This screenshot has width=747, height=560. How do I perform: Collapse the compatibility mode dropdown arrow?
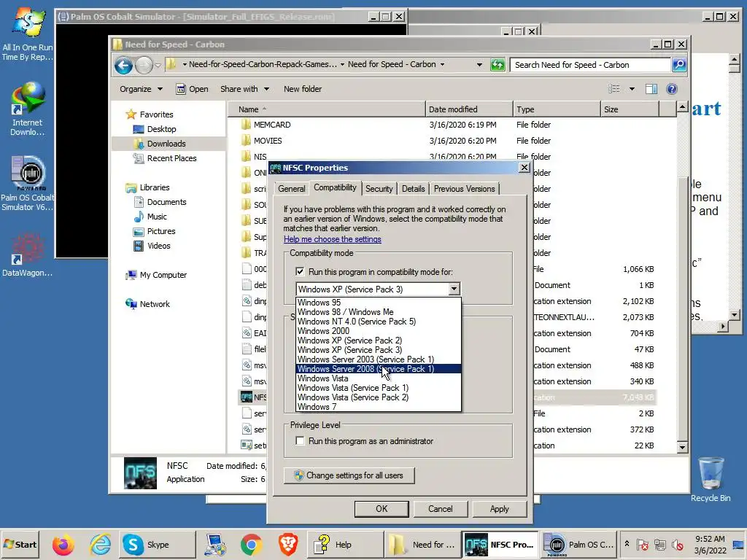454,289
